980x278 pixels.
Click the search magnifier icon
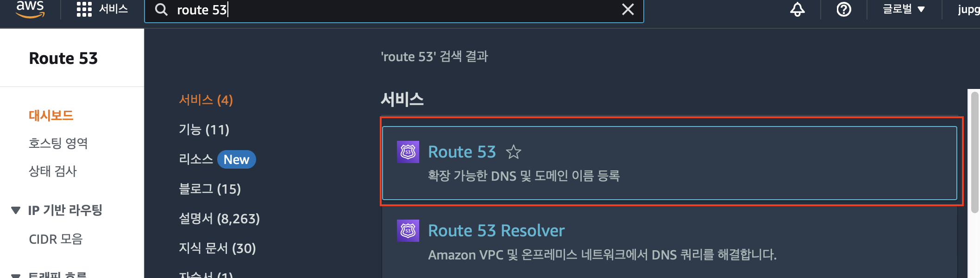coord(161,10)
